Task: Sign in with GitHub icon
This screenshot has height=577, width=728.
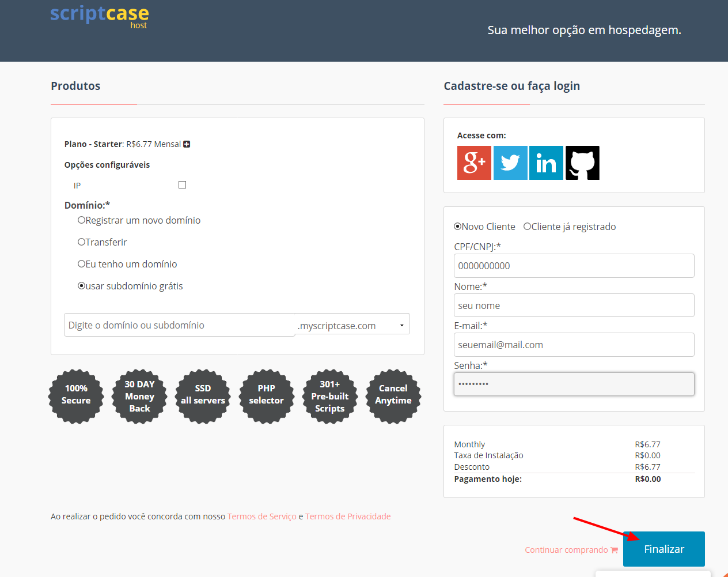Action: click(x=582, y=163)
